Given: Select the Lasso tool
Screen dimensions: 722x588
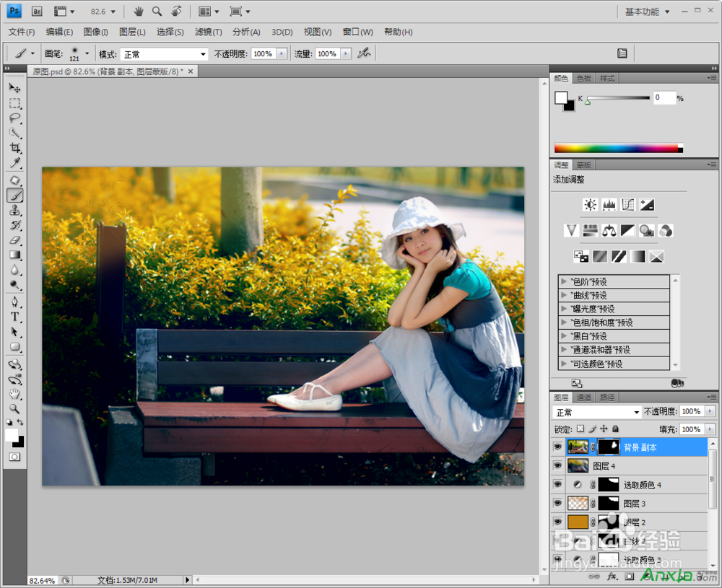Looking at the screenshot, I should click(x=14, y=118).
